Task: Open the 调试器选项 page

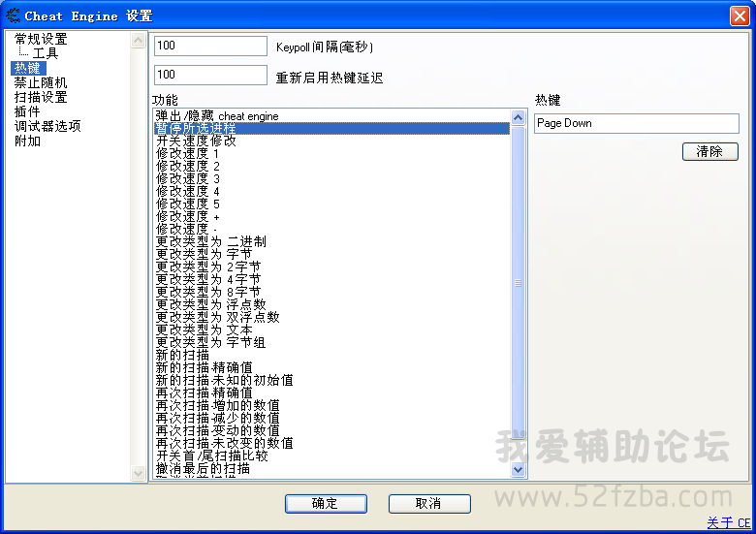Action: 47,126
